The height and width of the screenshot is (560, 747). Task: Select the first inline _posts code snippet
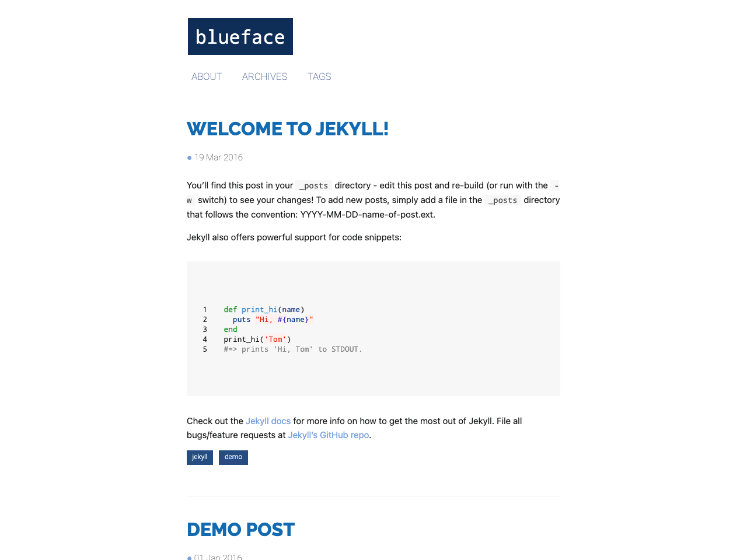coord(313,185)
